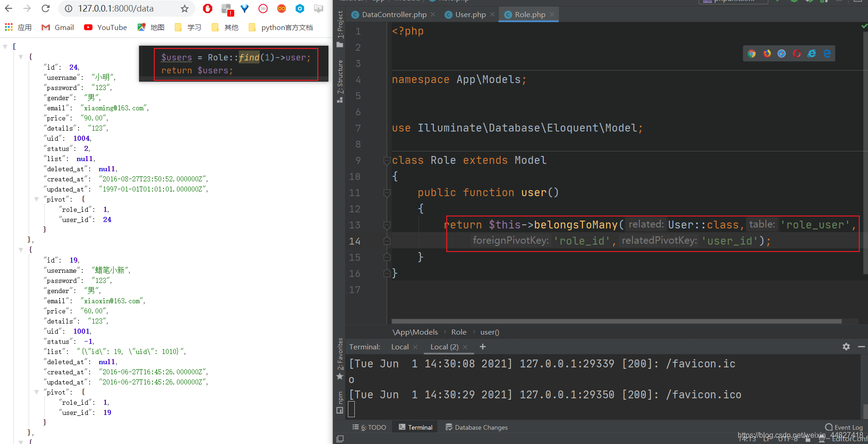Open in Chrome from browser popup
The height and width of the screenshot is (444, 868).
[x=752, y=54]
